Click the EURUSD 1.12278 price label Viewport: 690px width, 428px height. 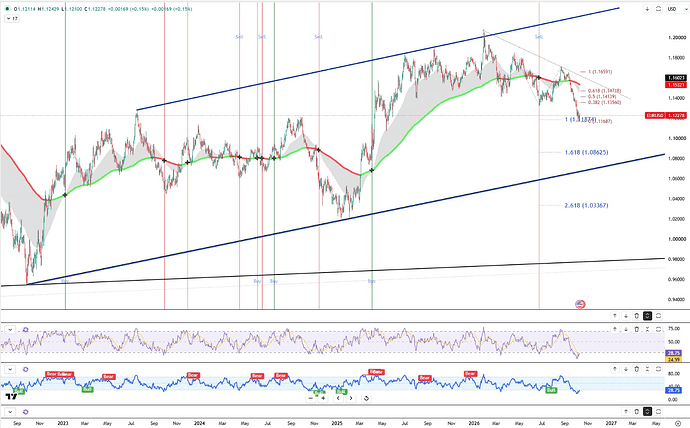point(665,115)
